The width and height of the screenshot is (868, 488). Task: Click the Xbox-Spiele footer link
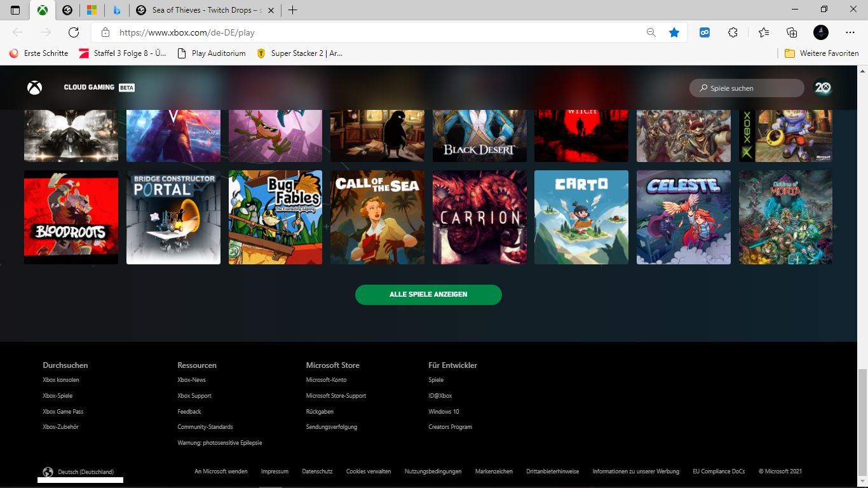58,396
